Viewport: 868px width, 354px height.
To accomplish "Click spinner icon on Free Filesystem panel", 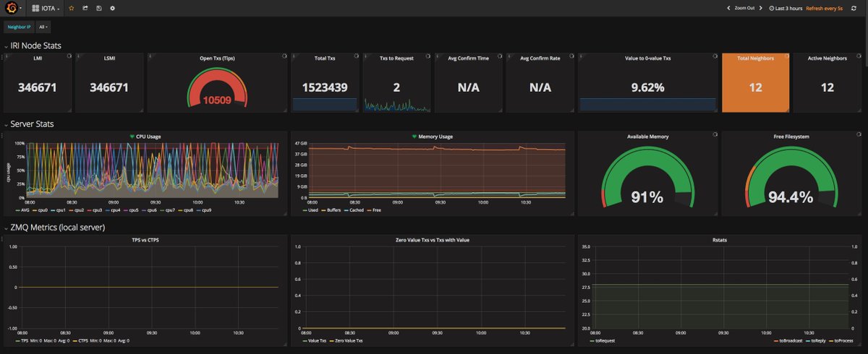I will point(859,134).
